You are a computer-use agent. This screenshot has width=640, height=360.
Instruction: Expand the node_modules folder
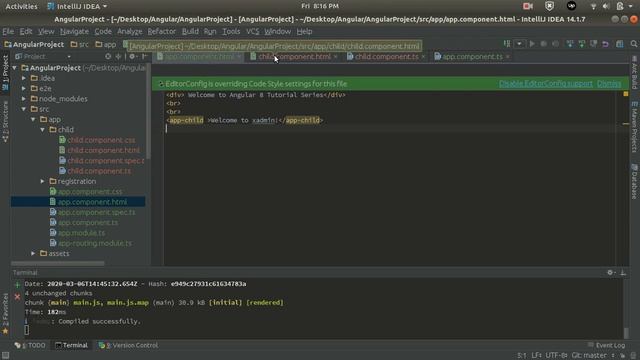24,99
